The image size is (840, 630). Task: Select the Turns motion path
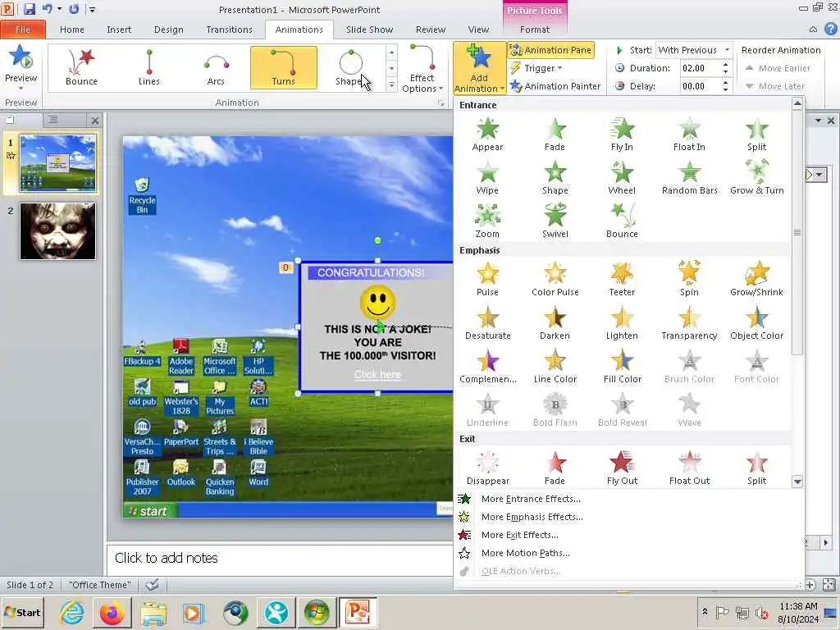point(283,67)
